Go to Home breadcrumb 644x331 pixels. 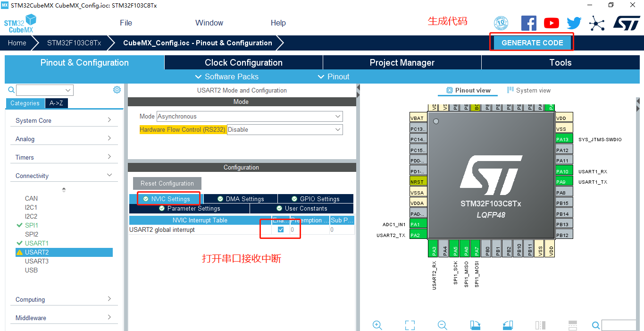[x=17, y=42]
